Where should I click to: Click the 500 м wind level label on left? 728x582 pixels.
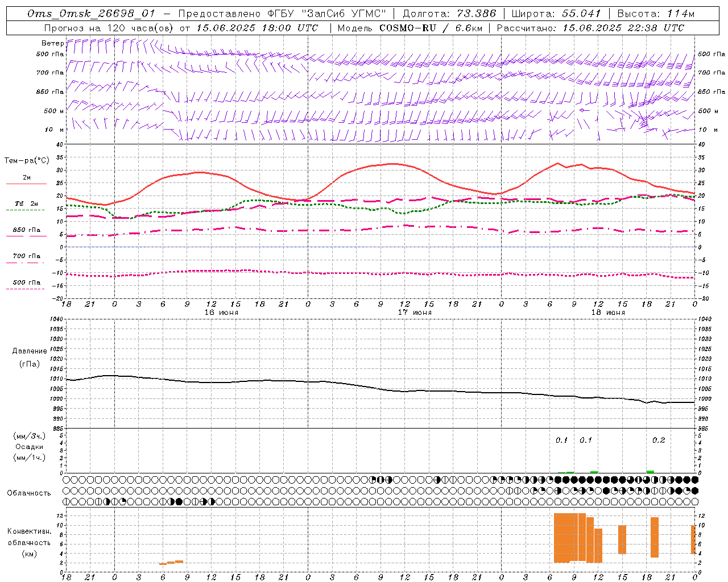click(x=54, y=111)
